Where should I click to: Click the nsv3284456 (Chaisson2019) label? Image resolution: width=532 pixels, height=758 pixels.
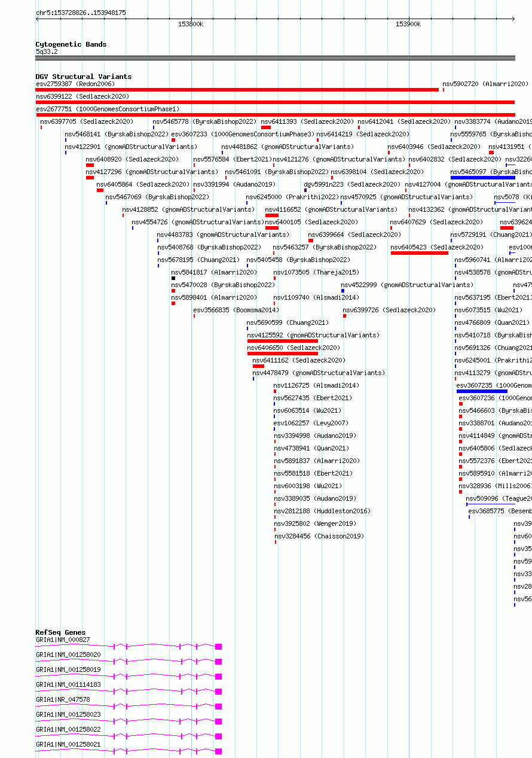319,536
